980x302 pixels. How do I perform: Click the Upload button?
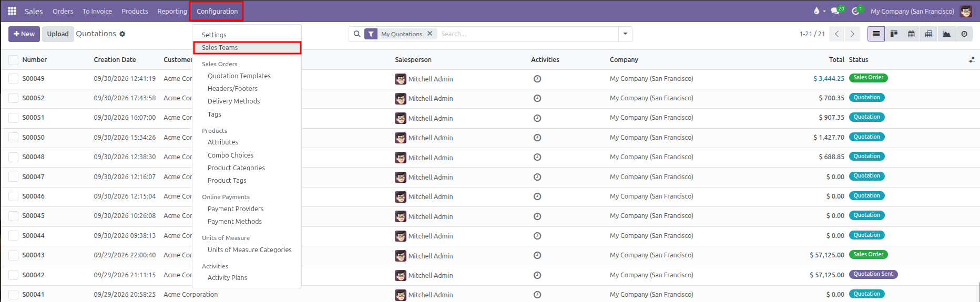(58, 34)
